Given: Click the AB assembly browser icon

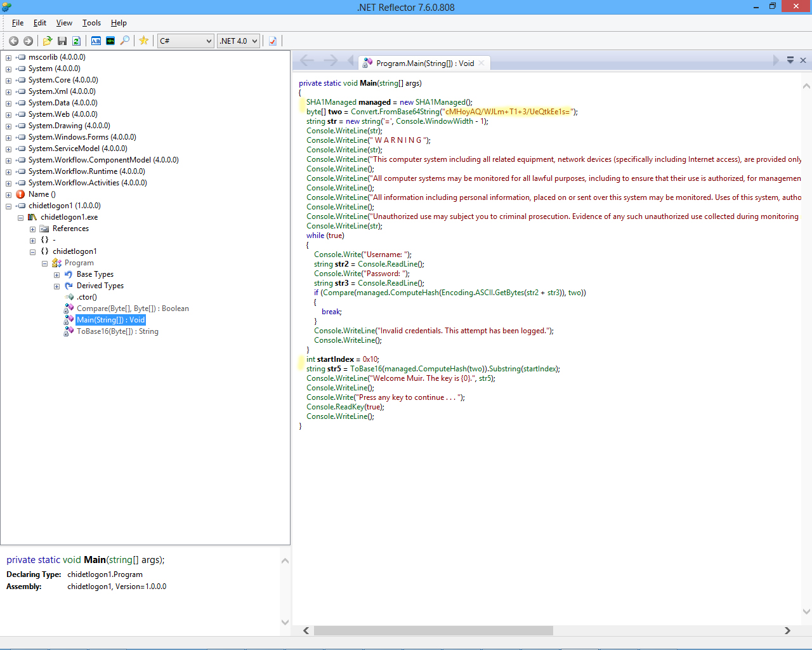Looking at the screenshot, I should (96, 41).
